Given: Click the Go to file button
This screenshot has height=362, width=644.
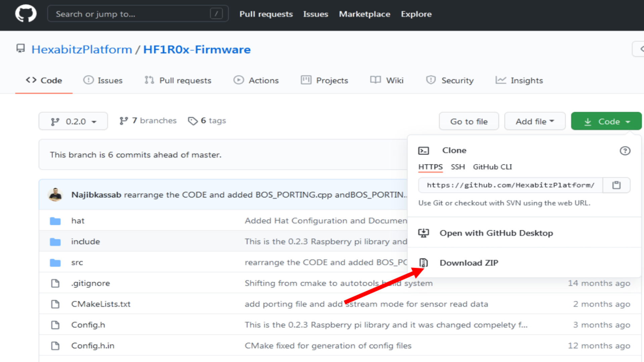Looking at the screenshot, I should pyautogui.click(x=469, y=121).
